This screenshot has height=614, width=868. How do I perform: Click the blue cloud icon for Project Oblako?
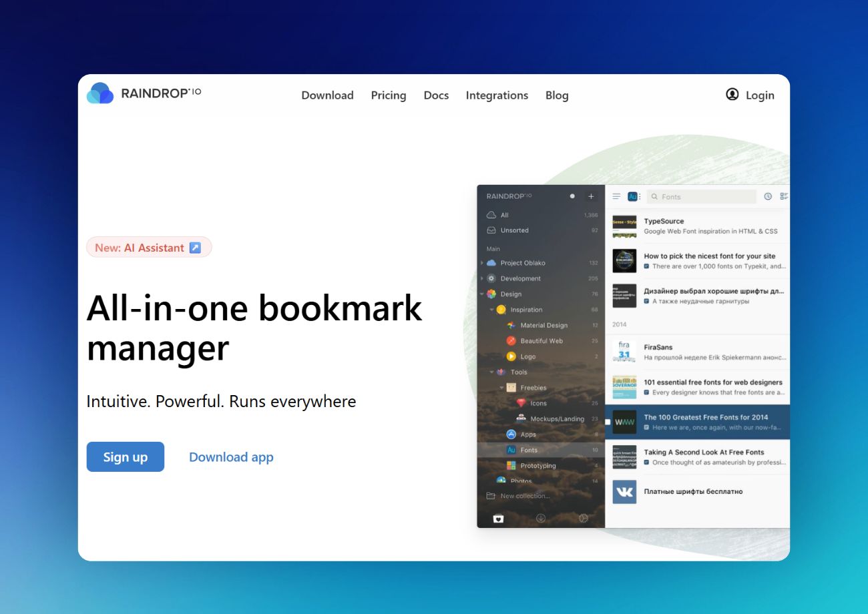pos(491,263)
